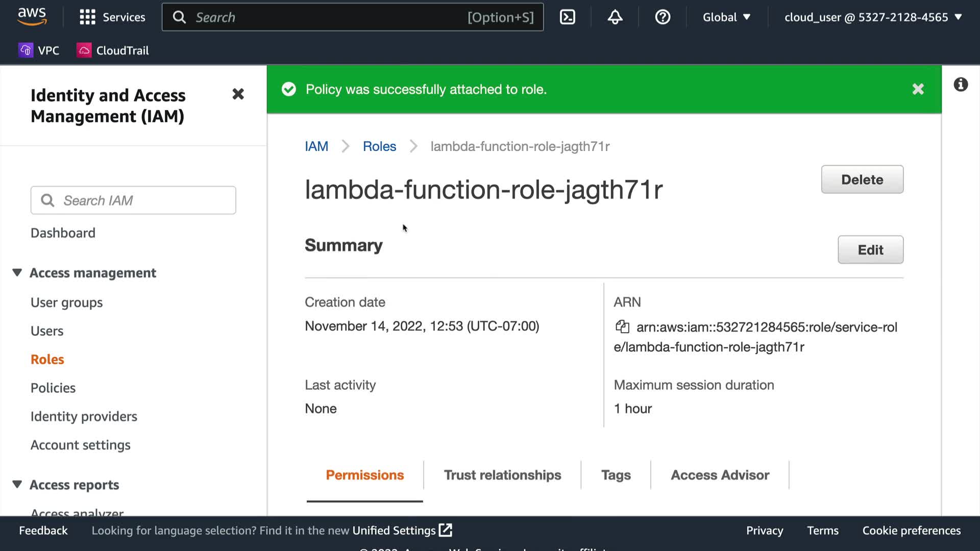Click the help question mark icon

662,17
